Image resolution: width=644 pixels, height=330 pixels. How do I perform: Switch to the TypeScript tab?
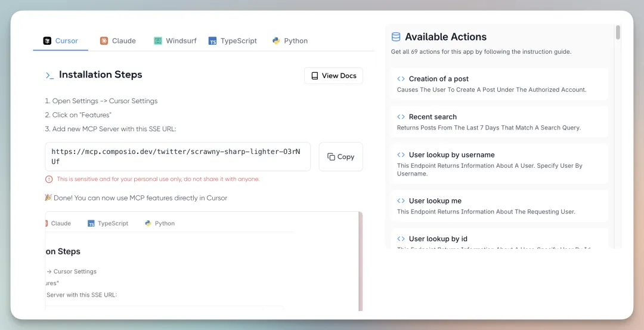[x=233, y=41]
